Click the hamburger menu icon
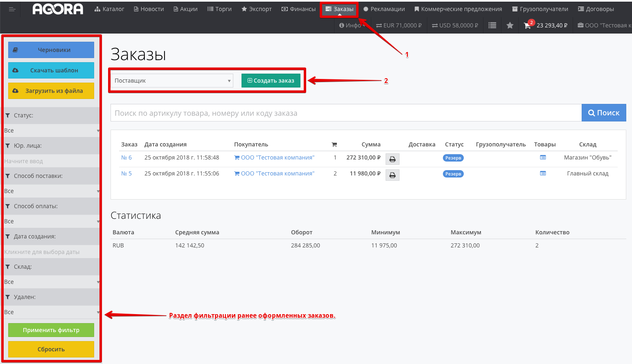 (12, 9)
